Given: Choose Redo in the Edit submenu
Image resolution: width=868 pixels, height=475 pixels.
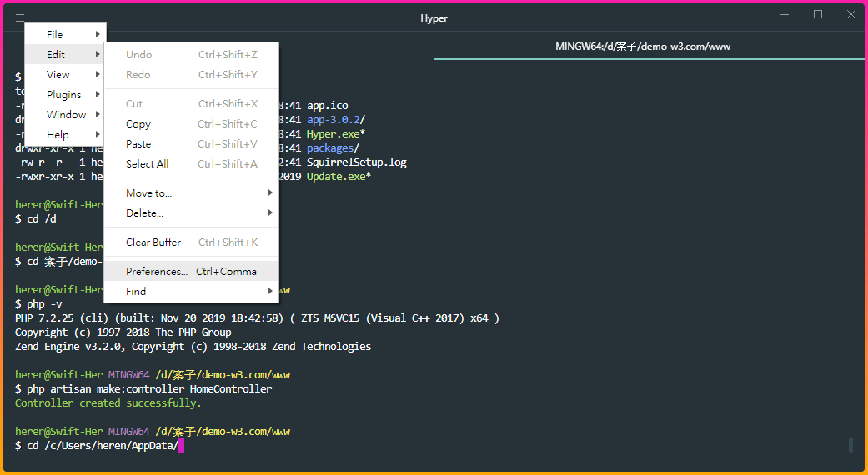Looking at the screenshot, I should click(x=192, y=75).
